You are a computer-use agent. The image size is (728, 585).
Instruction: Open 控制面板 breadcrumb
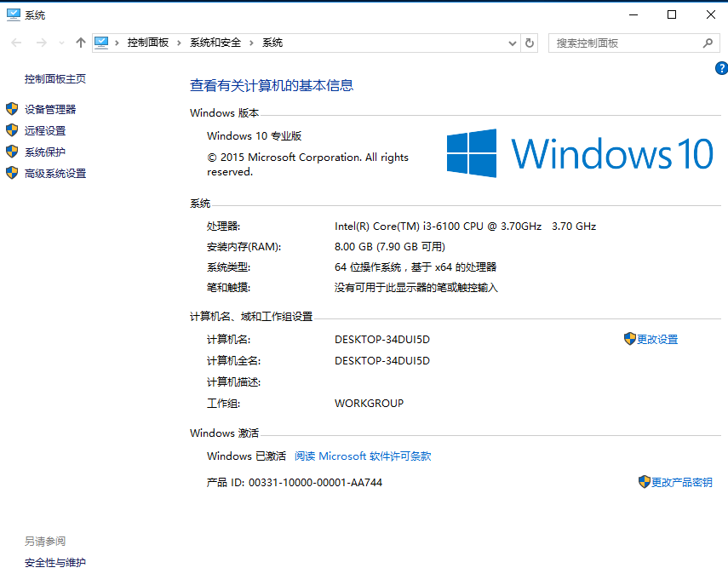click(x=148, y=43)
